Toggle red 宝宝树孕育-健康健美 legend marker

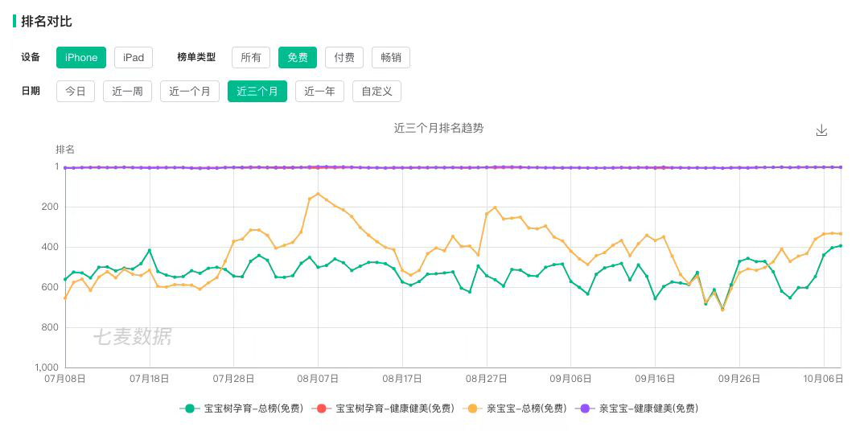(x=322, y=408)
